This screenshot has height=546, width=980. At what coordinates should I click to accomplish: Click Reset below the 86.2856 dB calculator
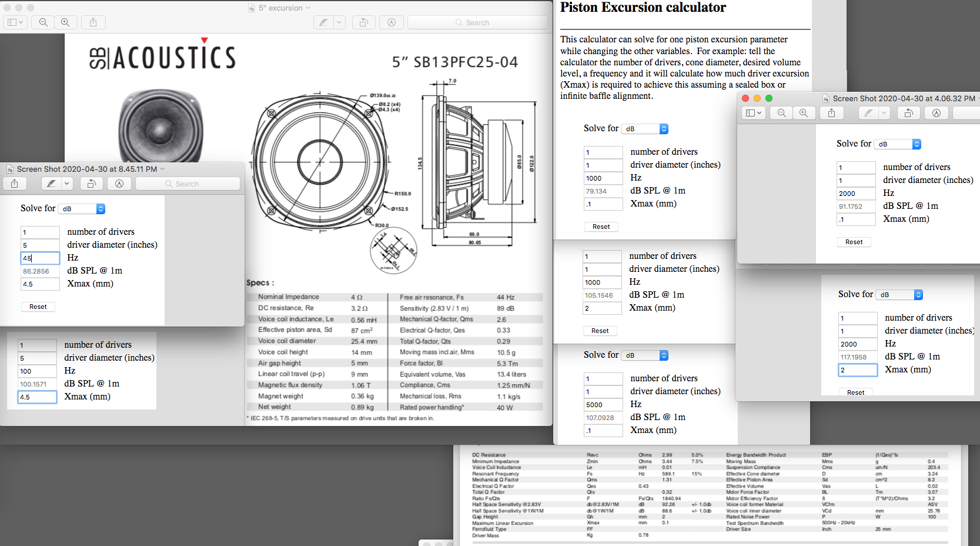pyautogui.click(x=38, y=307)
